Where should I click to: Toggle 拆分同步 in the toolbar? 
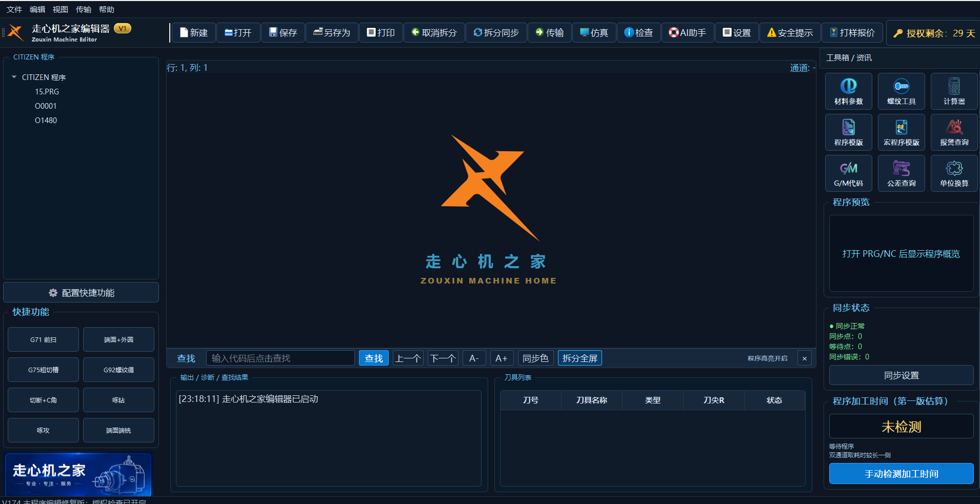[496, 33]
